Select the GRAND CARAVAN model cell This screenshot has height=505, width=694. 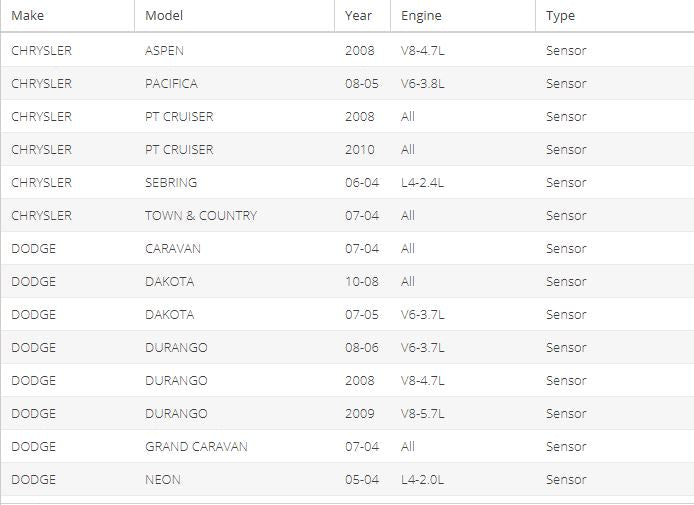click(235, 446)
